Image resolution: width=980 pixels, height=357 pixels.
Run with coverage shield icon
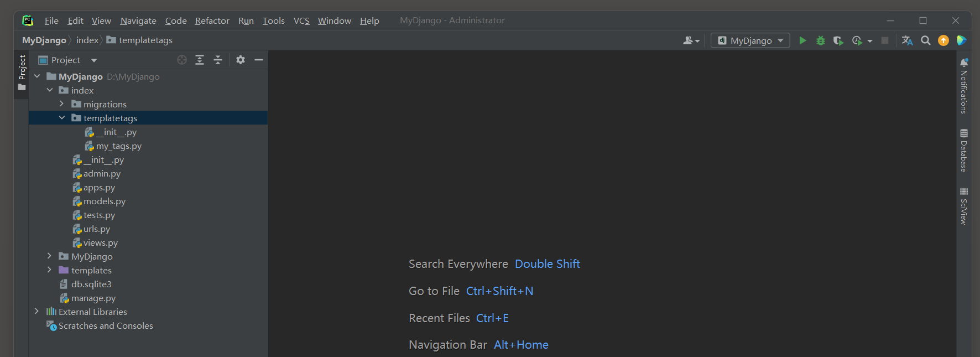tap(838, 40)
